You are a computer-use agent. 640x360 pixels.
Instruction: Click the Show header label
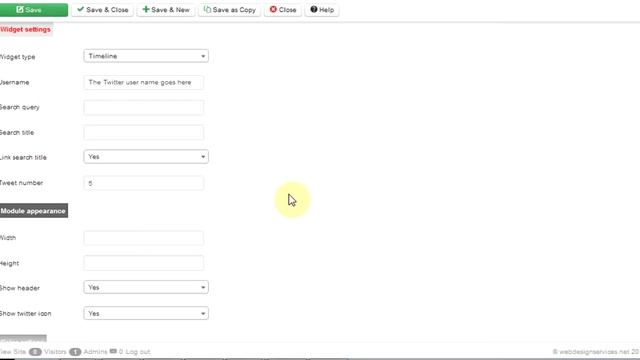click(x=20, y=288)
